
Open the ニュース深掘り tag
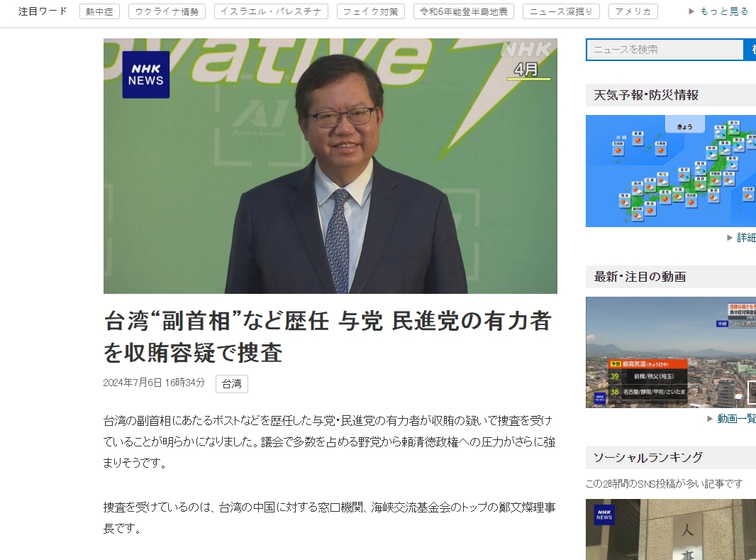click(x=561, y=11)
